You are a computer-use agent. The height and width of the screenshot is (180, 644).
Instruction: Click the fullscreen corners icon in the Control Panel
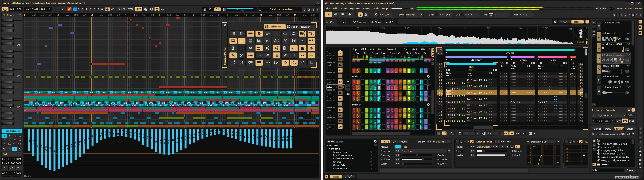pyautogui.click(x=276, y=34)
